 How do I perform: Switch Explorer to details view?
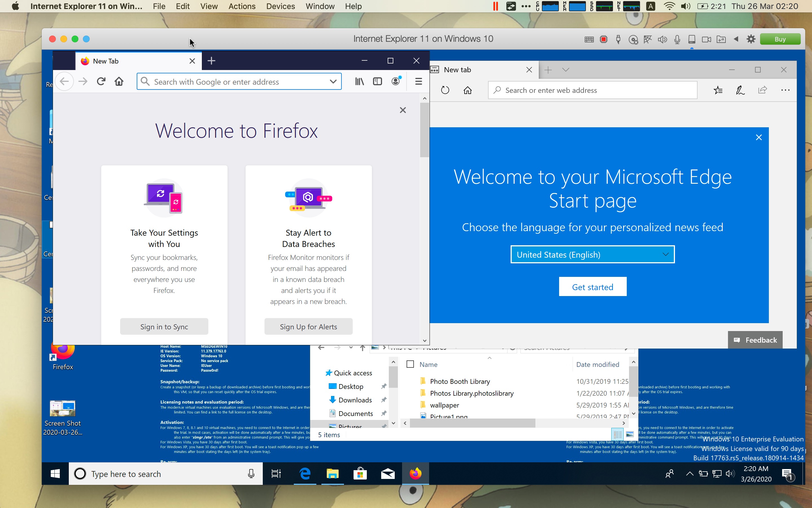point(617,434)
